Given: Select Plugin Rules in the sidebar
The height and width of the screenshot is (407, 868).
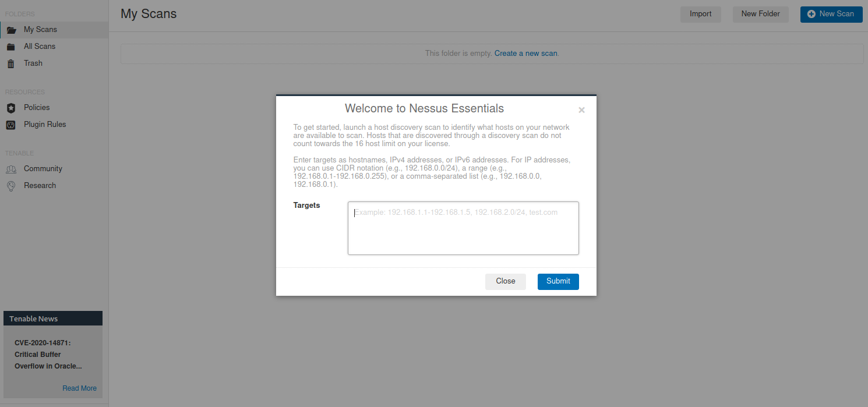Looking at the screenshot, I should pyautogui.click(x=45, y=125).
